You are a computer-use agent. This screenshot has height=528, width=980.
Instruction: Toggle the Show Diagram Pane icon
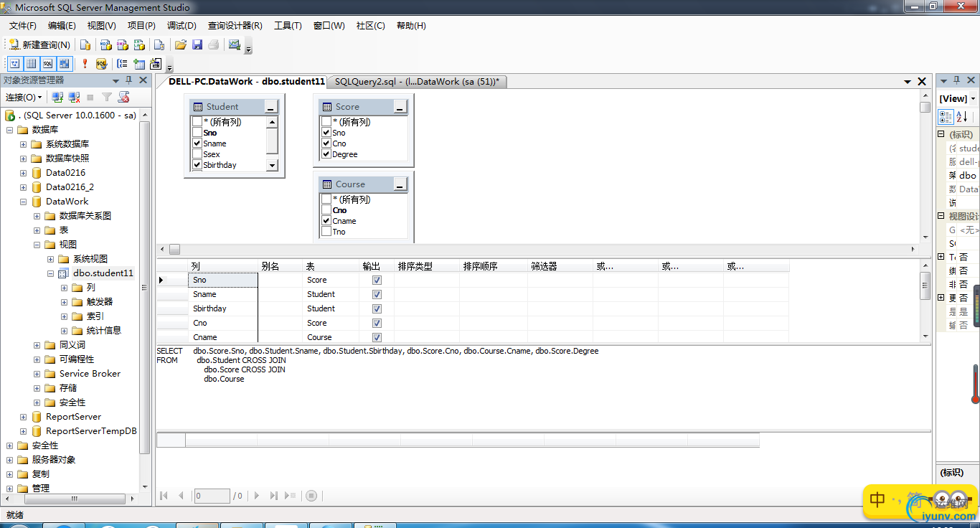[14, 64]
